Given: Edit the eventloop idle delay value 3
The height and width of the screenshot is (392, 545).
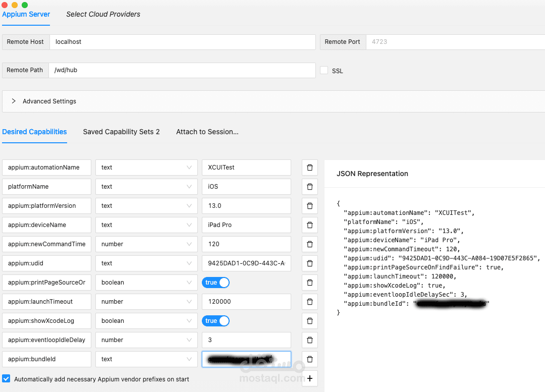Looking at the screenshot, I should click(246, 340).
